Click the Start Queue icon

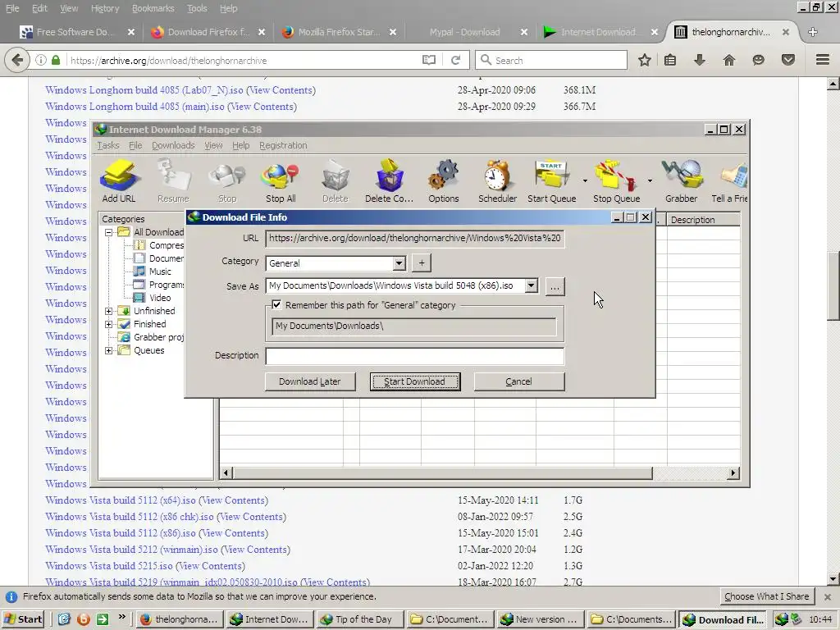(x=552, y=181)
